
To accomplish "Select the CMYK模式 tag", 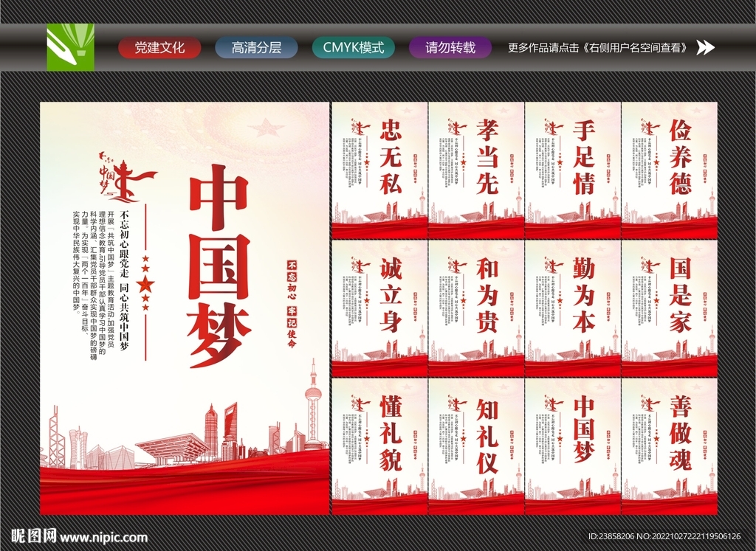I will point(353,48).
